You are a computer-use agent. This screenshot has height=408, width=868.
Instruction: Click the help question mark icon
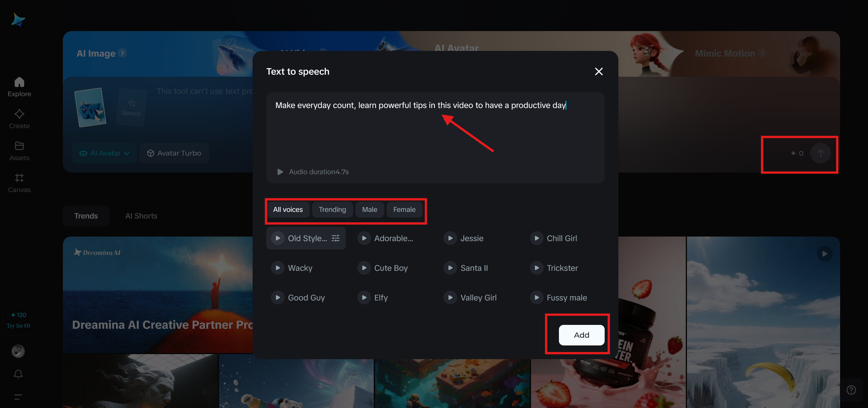point(852,390)
